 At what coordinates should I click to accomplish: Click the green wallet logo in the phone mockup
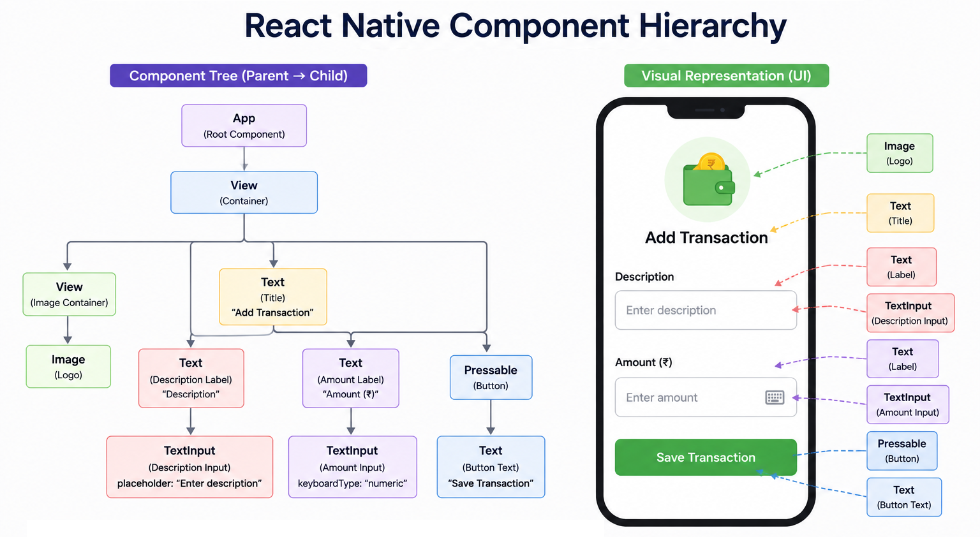click(708, 180)
